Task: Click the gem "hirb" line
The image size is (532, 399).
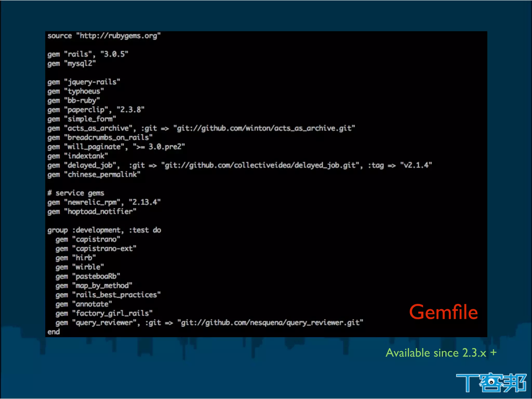Action: [76, 258]
